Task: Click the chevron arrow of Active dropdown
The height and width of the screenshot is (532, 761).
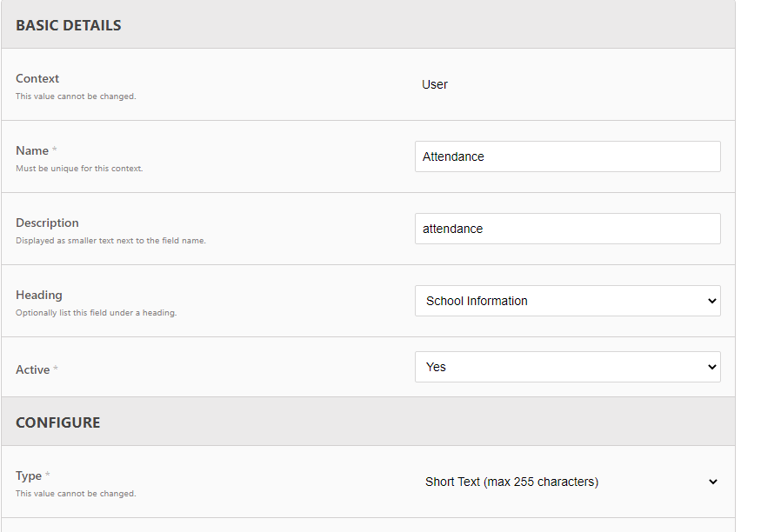Action: coord(712,367)
